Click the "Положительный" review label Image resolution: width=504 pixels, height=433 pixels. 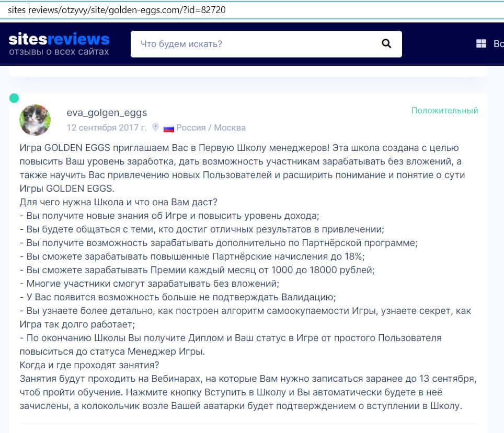[444, 111]
